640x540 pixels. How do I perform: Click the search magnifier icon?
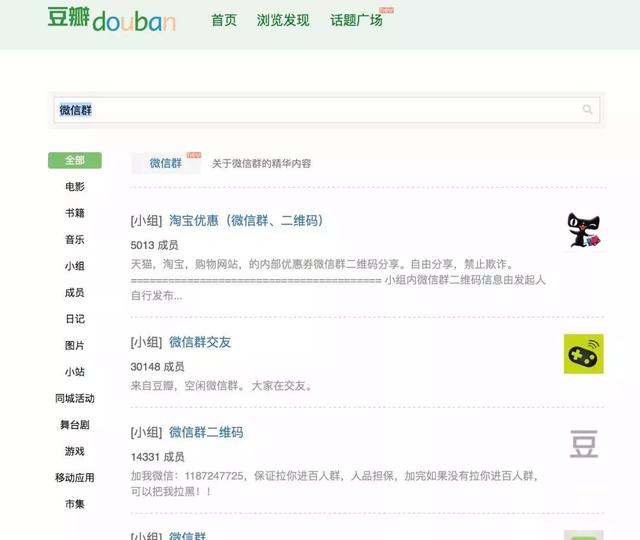[587, 109]
